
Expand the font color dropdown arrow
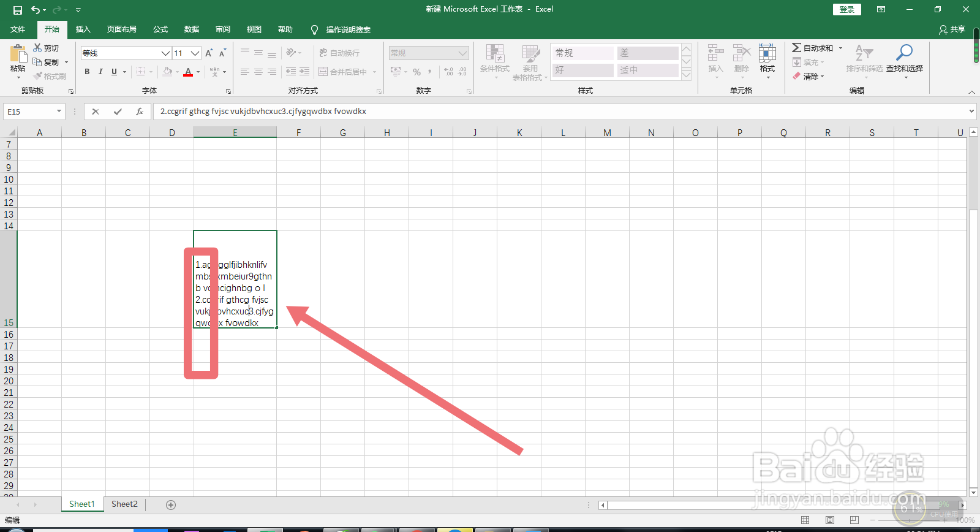click(x=198, y=72)
